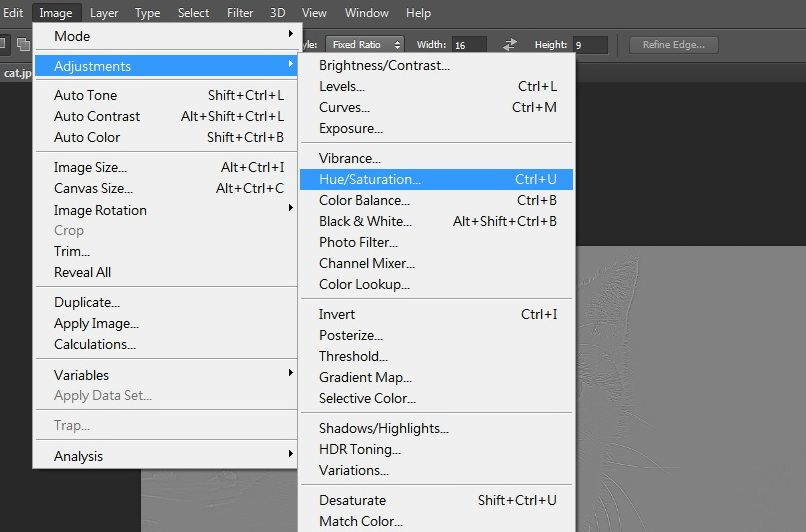Choose Match Color adjustment
The width and height of the screenshot is (806, 532).
[x=436, y=521]
